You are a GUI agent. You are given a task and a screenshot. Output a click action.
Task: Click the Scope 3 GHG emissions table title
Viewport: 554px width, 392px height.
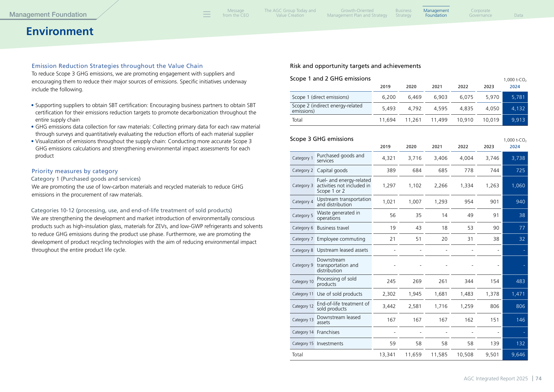click(322, 139)
